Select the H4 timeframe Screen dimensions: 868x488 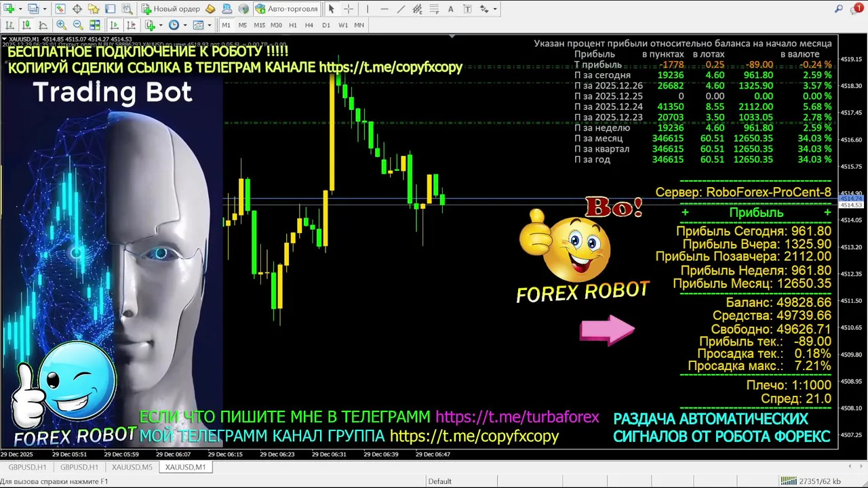pos(309,25)
